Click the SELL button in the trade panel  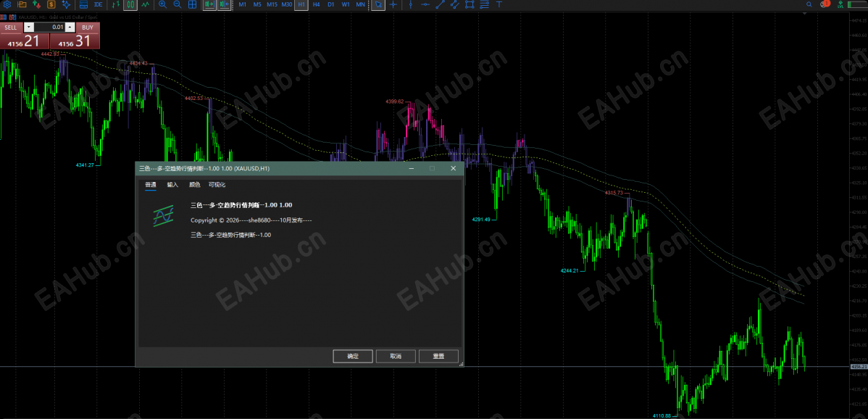click(x=11, y=27)
